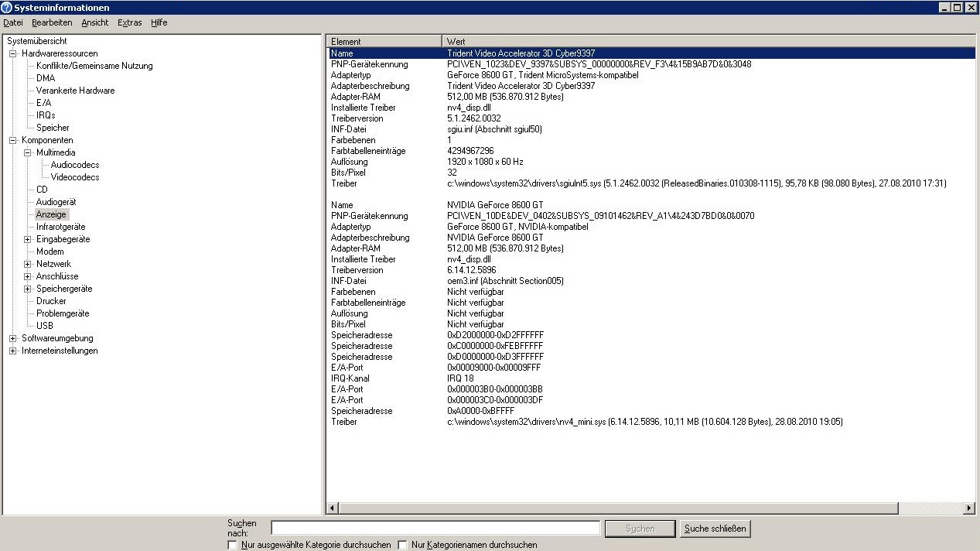Select USB tree item
This screenshot has height=551, width=980.
[44, 326]
